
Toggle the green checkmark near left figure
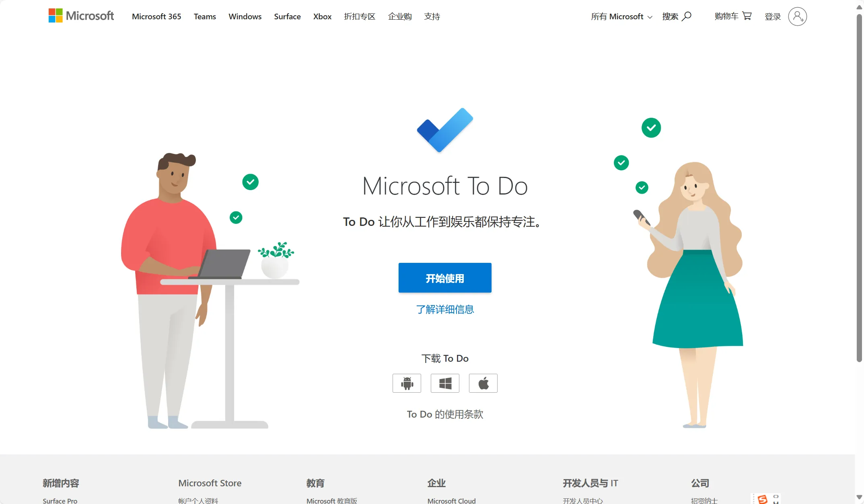[x=250, y=182]
